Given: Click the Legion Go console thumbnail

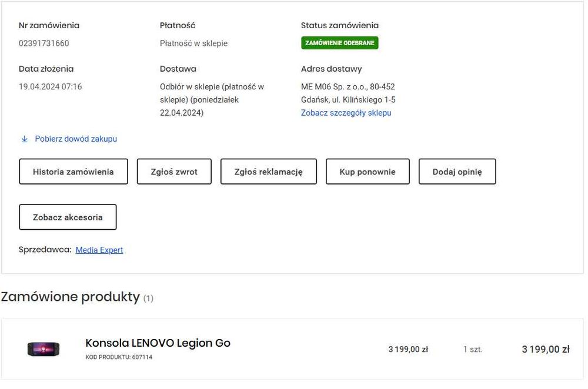Looking at the screenshot, I should pos(44,349).
